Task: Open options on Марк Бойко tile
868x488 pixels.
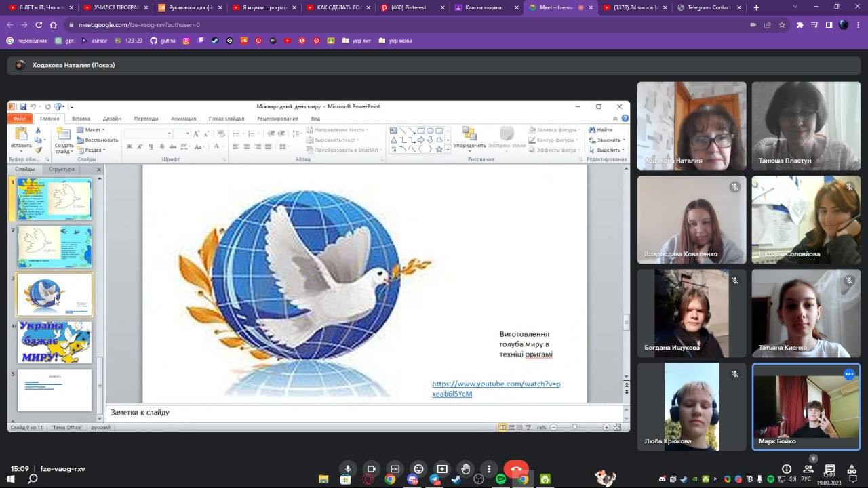Action: (x=849, y=374)
